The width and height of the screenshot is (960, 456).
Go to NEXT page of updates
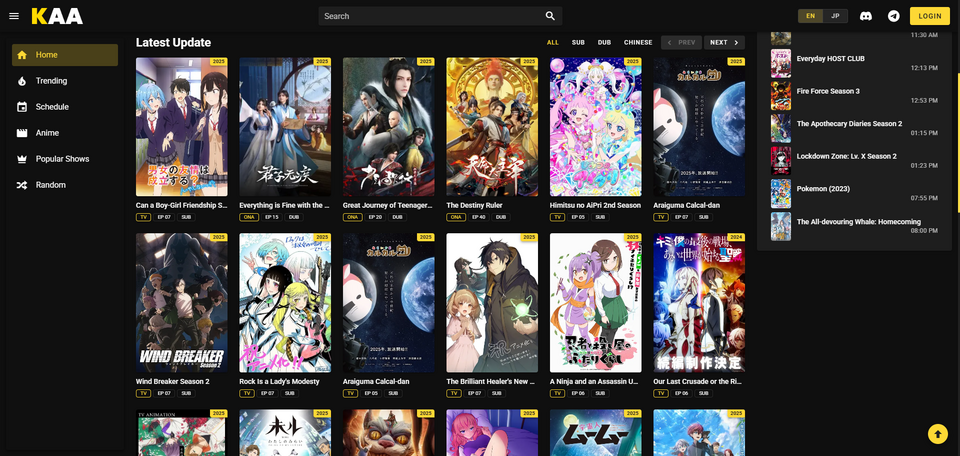(724, 42)
